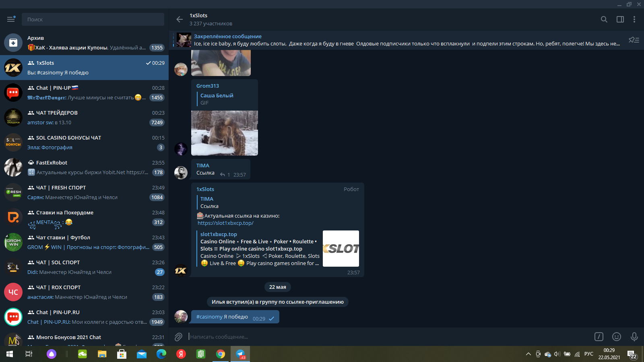Viewport: 644px width, 362px height.
Task: Open Chat | PIN-UP conversation with 1455 unread
Action: [x=85, y=93]
